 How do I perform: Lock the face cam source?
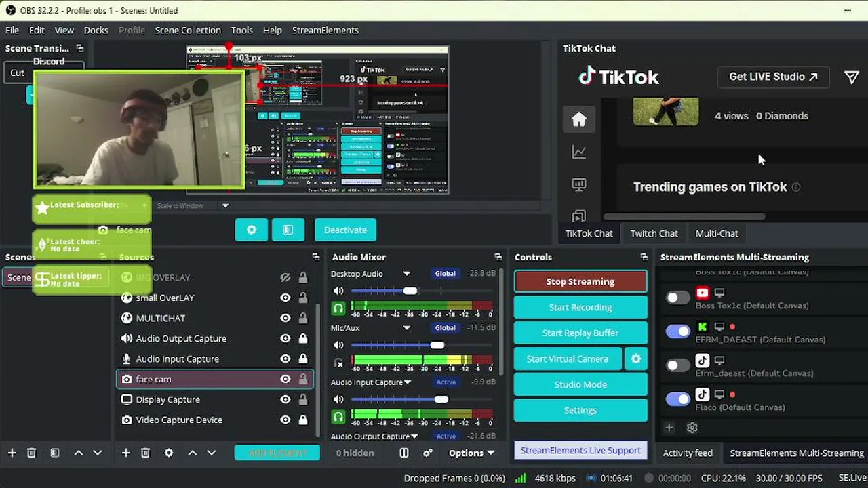(x=303, y=379)
